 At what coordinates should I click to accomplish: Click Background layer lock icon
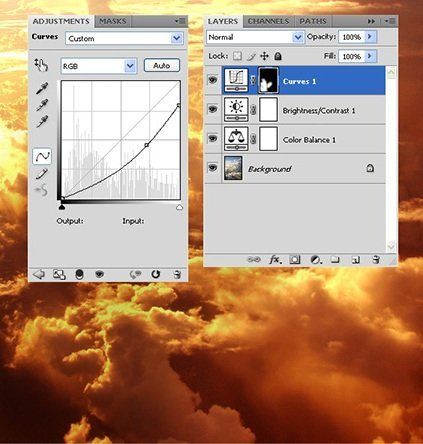pos(370,168)
